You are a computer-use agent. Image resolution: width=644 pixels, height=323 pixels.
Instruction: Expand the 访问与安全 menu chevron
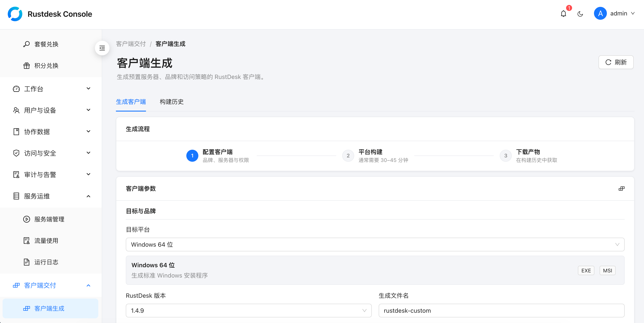88,153
